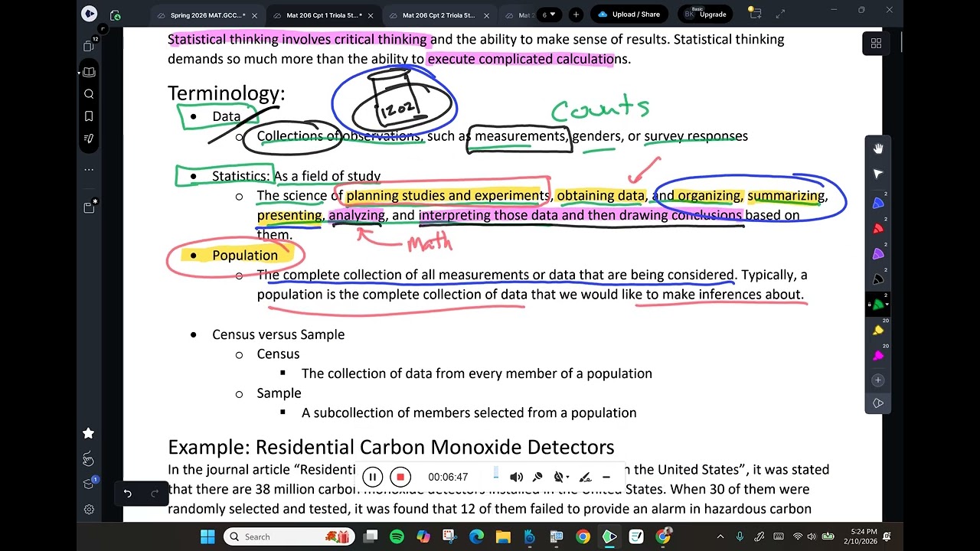Mute the recorder system audio speaker
Viewport: 980px width, 551px height.
click(516, 477)
